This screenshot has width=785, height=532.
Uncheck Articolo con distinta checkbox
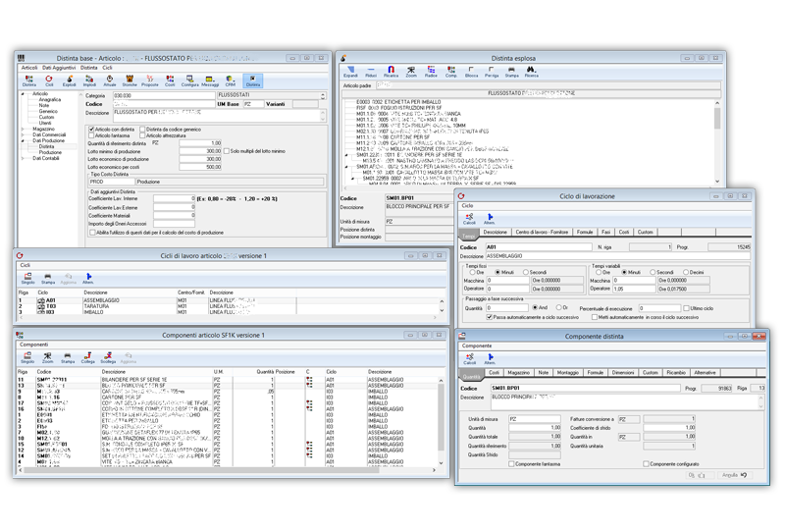(91, 130)
